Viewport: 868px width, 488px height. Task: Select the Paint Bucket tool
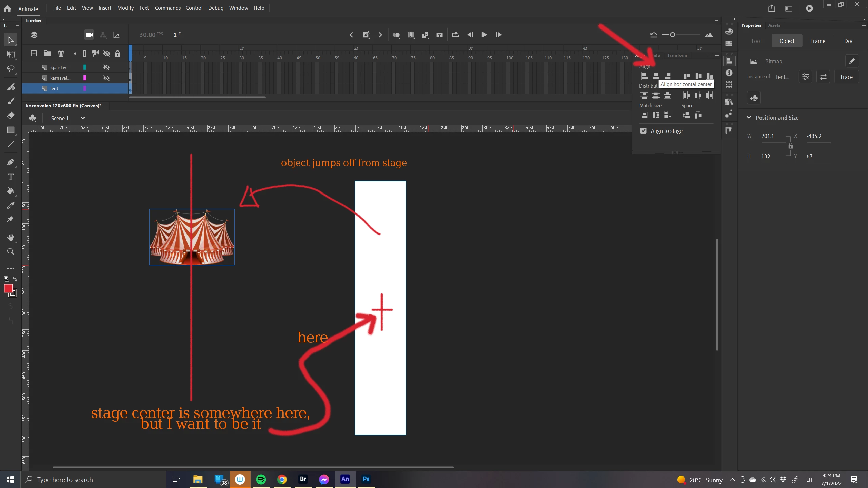pyautogui.click(x=11, y=191)
